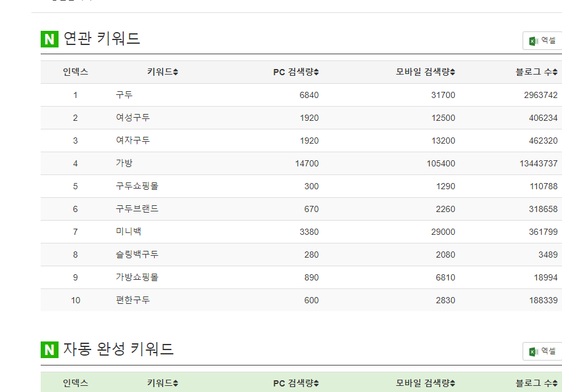
Task: Click PC search volume 1920 for 여자구두
Action: [x=309, y=141]
